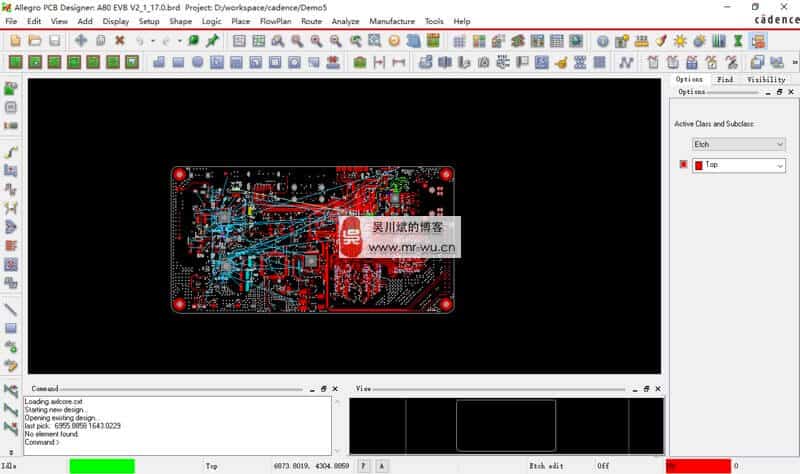Expand the undo history dropdown arrow

tap(152, 41)
